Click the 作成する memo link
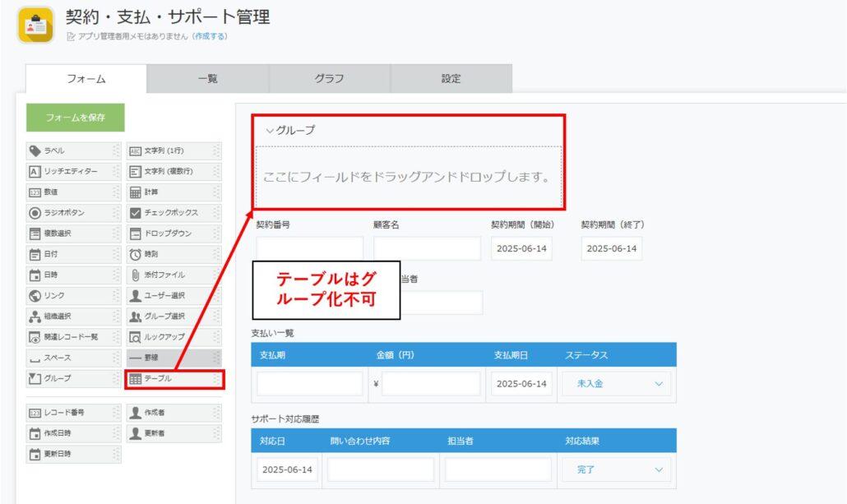Viewport: 847px width, 504px height. coord(210,36)
